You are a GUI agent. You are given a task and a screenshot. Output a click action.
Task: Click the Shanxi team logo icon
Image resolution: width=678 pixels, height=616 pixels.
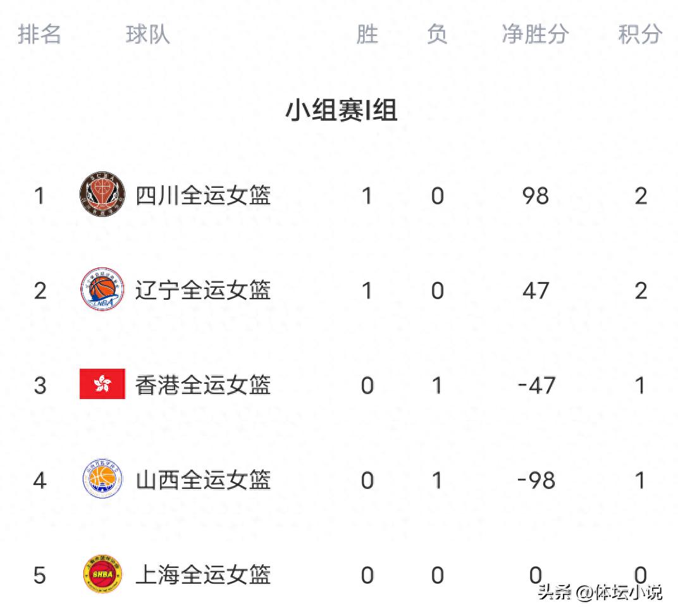point(102,480)
